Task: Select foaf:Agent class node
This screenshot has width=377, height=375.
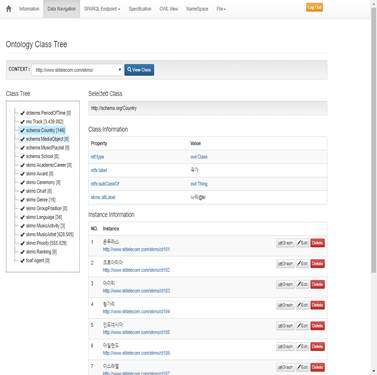Action: 37,260
